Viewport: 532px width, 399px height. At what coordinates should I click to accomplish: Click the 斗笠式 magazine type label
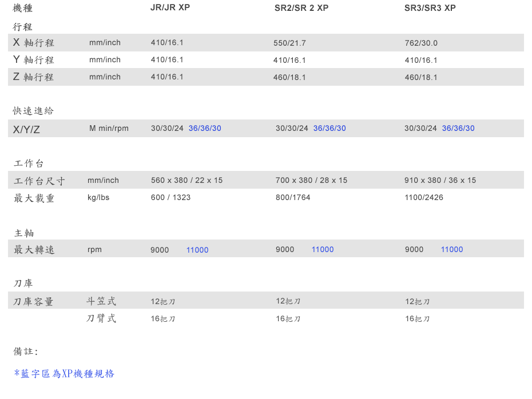pyautogui.click(x=101, y=301)
